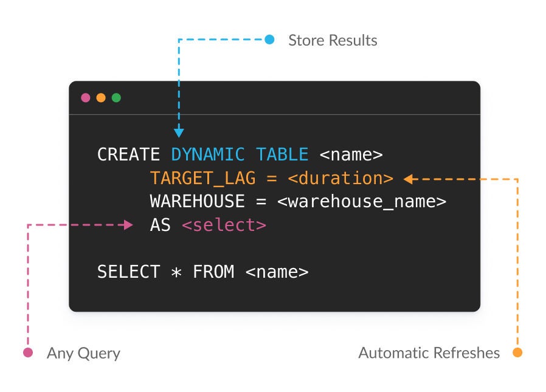Click the orange arrowhead pointing at <duration>
The width and height of the screenshot is (546, 392).
click(x=409, y=179)
